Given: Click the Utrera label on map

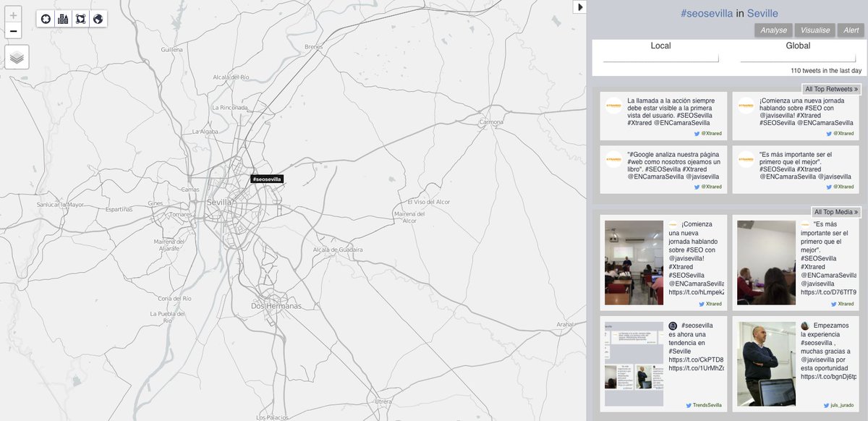Looking at the screenshot, I should pyautogui.click(x=384, y=401).
